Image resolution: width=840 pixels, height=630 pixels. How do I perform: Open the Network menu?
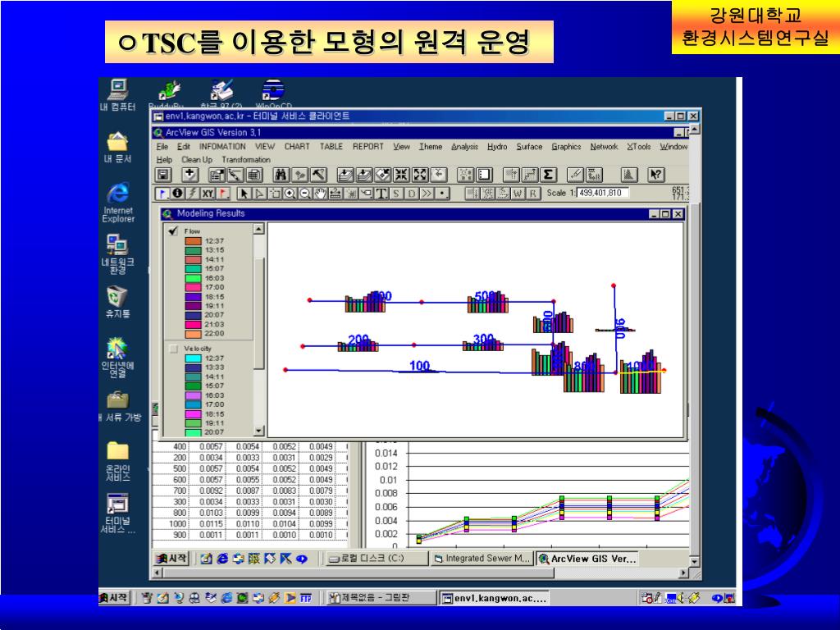604,146
